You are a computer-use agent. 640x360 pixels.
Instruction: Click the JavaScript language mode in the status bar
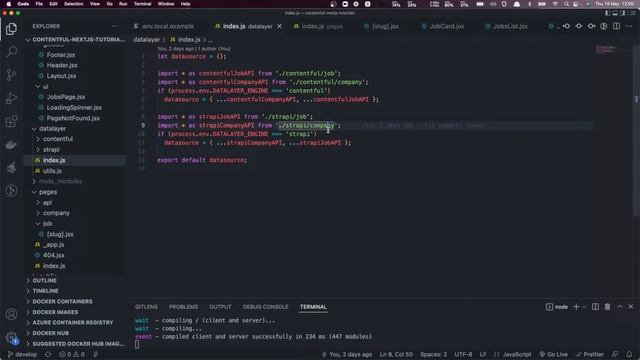coord(517,354)
